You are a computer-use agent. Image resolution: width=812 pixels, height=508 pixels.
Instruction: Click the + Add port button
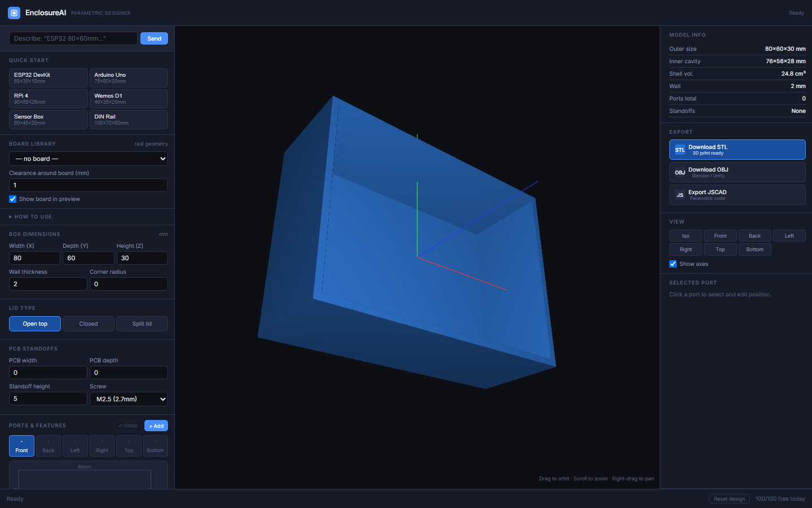coord(156,426)
